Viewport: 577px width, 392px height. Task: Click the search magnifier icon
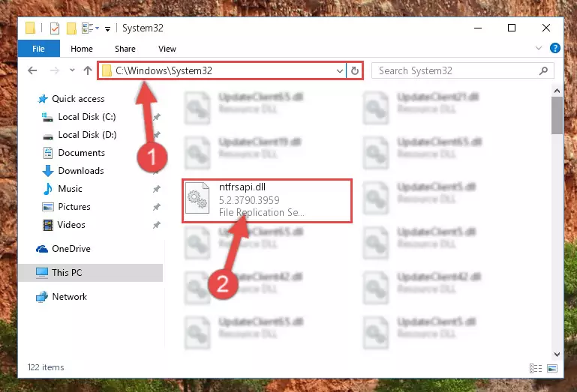point(543,70)
